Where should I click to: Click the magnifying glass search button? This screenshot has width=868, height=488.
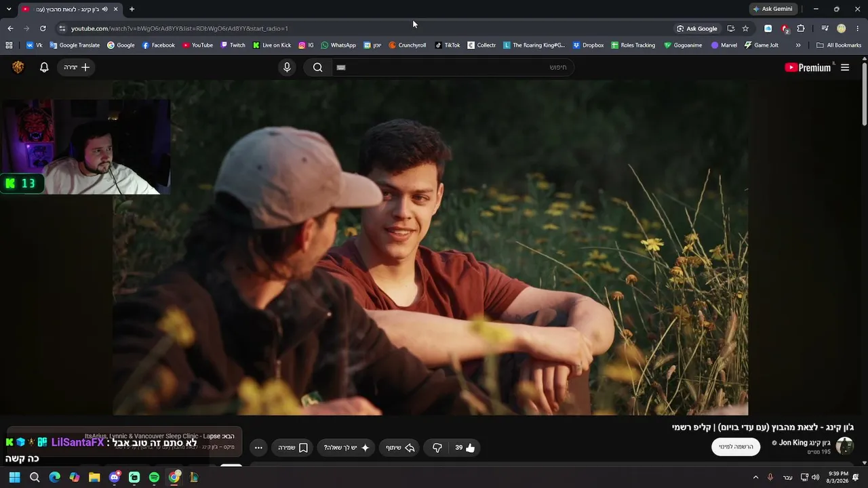[317, 67]
